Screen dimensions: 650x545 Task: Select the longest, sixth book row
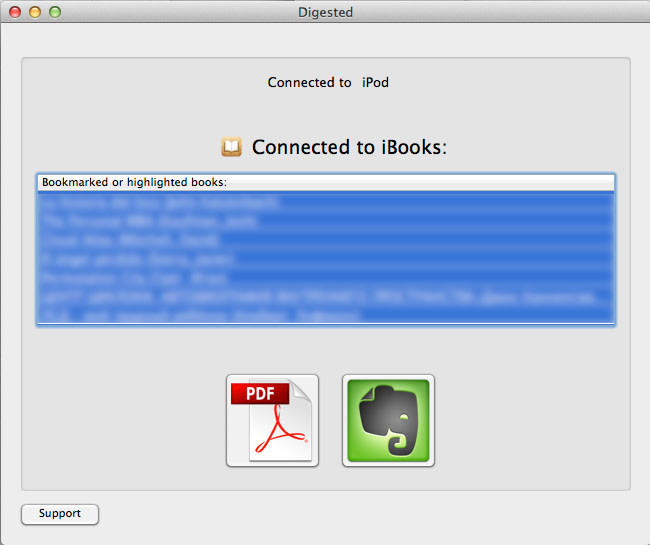tap(326, 297)
